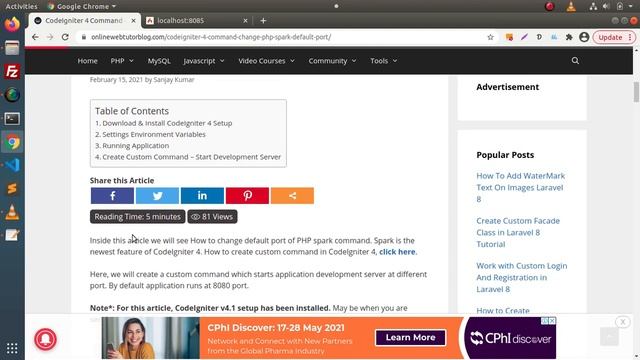Jump to 'Create Custom Command' section
Viewport: 640px width, 360px height.
[x=191, y=157]
